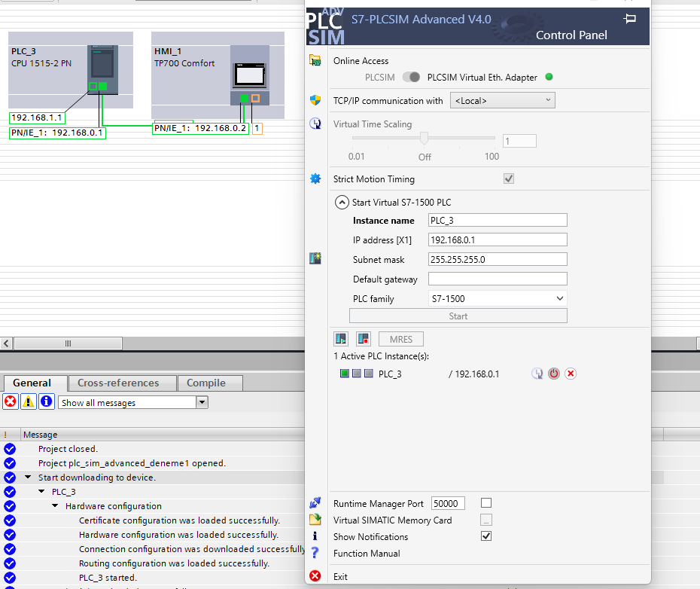700x589 pixels.
Task: Toggle the warning messages filter icon
Action: click(x=28, y=401)
